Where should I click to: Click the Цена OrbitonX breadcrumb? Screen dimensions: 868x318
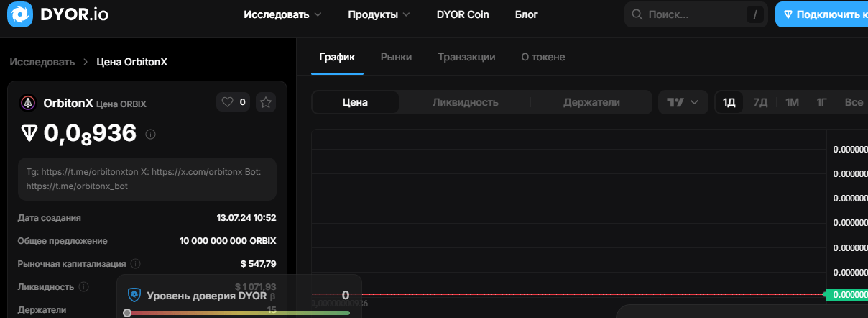[x=132, y=62]
